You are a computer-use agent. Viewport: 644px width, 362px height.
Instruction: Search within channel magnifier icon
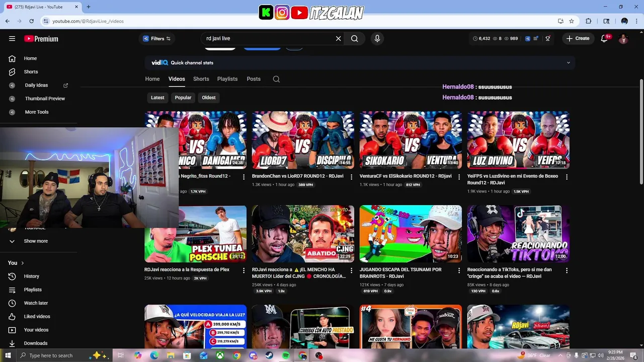(276, 79)
